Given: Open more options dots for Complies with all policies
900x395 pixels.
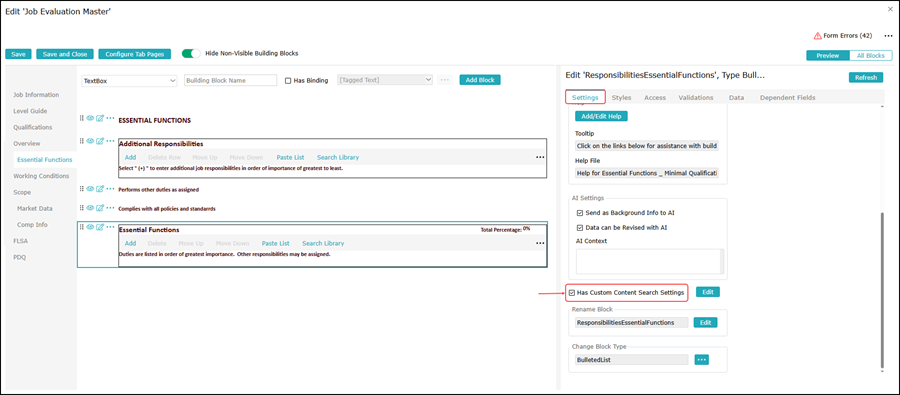Looking at the screenshot, I should point(110,208).
